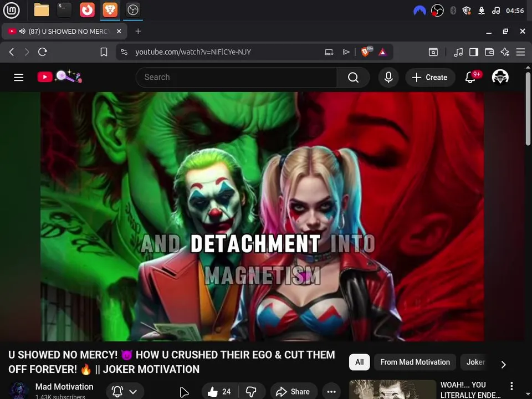
Task: Go back to previous page
Action: coord(12,52)
